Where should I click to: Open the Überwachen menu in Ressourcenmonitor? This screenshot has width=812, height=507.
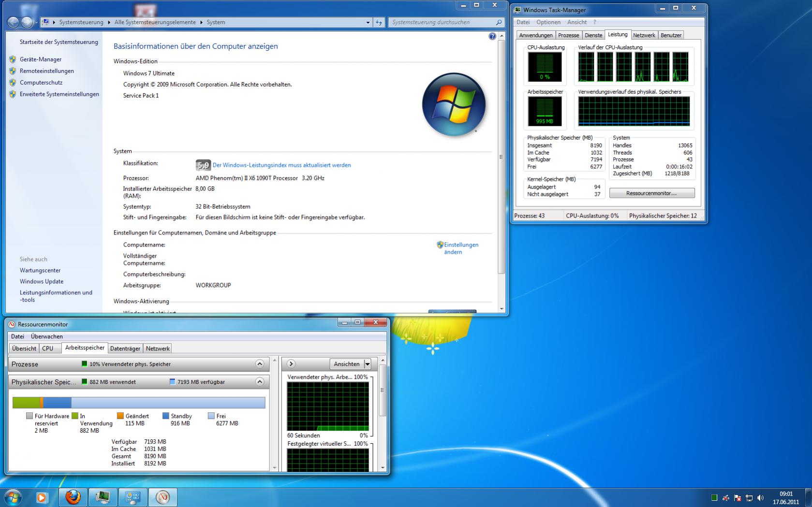(x=47, y=336)
